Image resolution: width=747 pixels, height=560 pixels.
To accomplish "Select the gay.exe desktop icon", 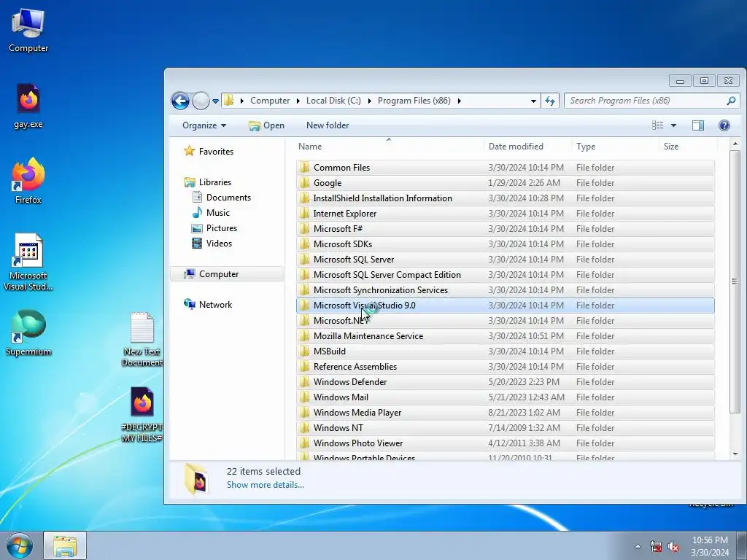I will click(28, 106).
